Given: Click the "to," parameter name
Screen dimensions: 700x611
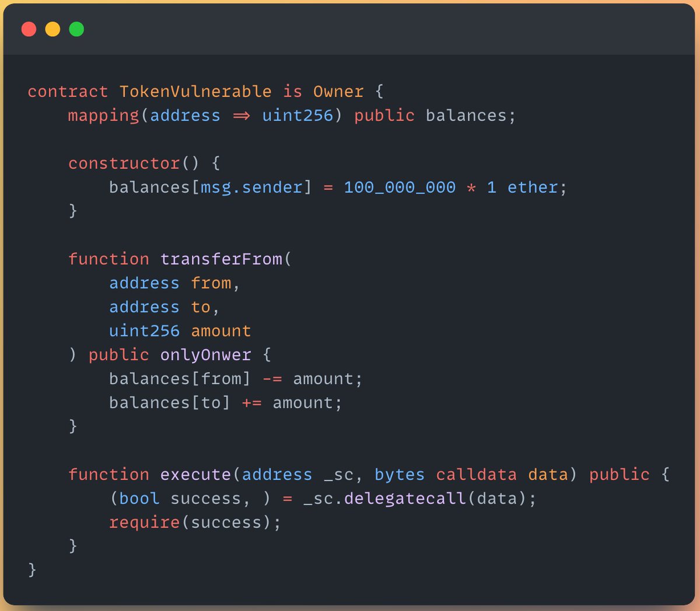Looking at the screenshot, I should pos(205,307).
